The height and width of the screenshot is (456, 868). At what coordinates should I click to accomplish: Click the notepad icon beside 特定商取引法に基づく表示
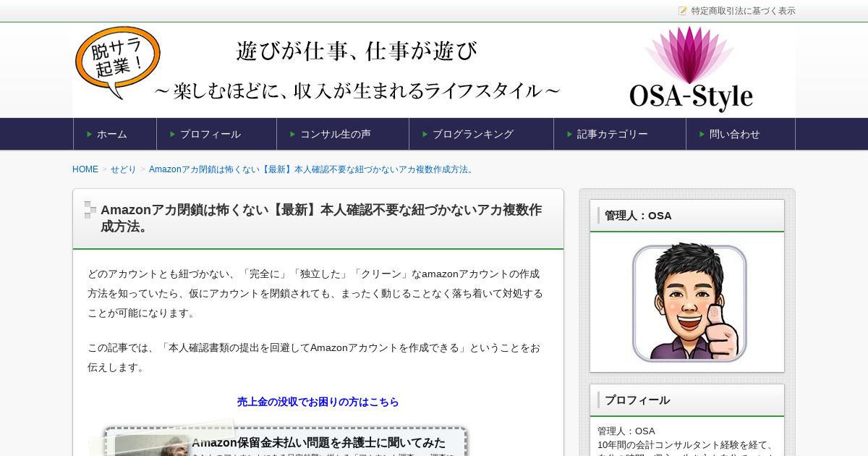683,11
